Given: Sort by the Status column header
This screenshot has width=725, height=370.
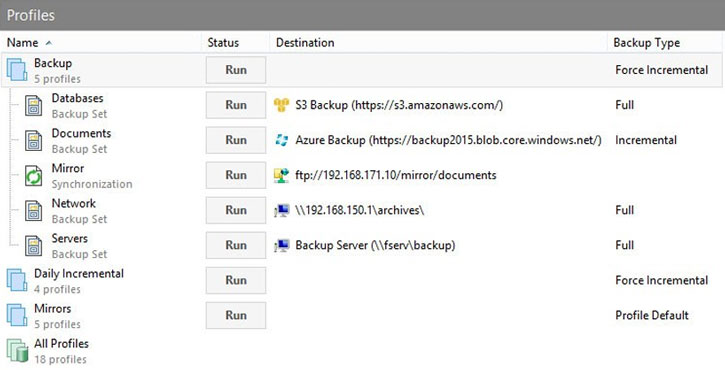Looking at the screenshot, I should click(223, 43).
